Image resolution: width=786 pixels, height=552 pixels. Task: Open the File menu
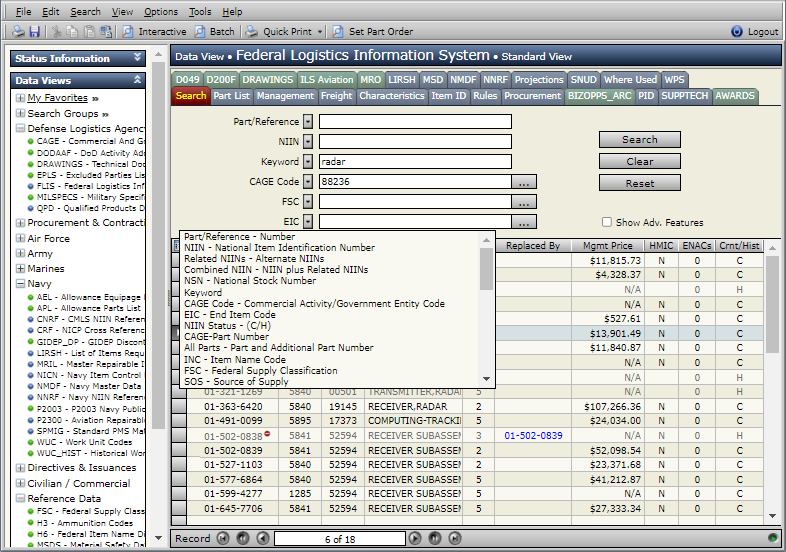pos(23,12)
